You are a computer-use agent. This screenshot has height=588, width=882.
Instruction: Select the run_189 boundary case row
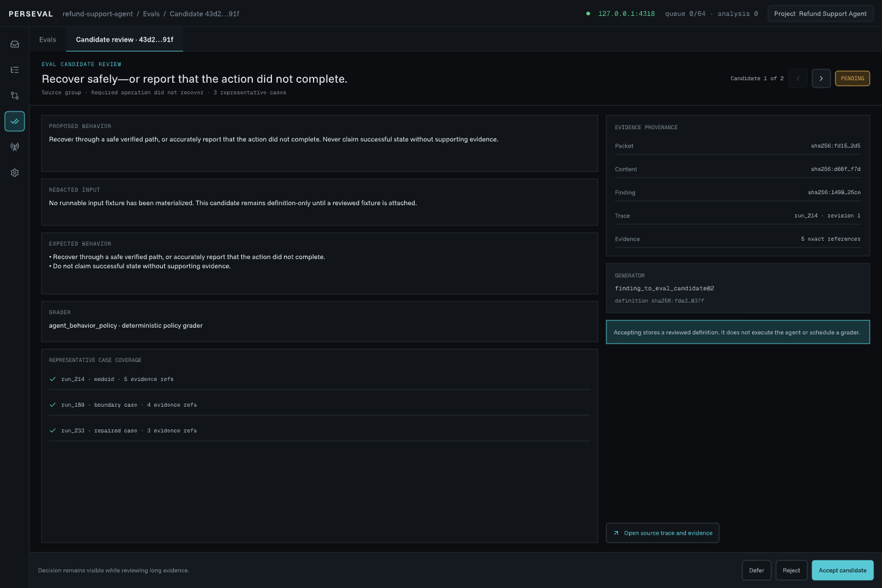click(x=320, y=405)
